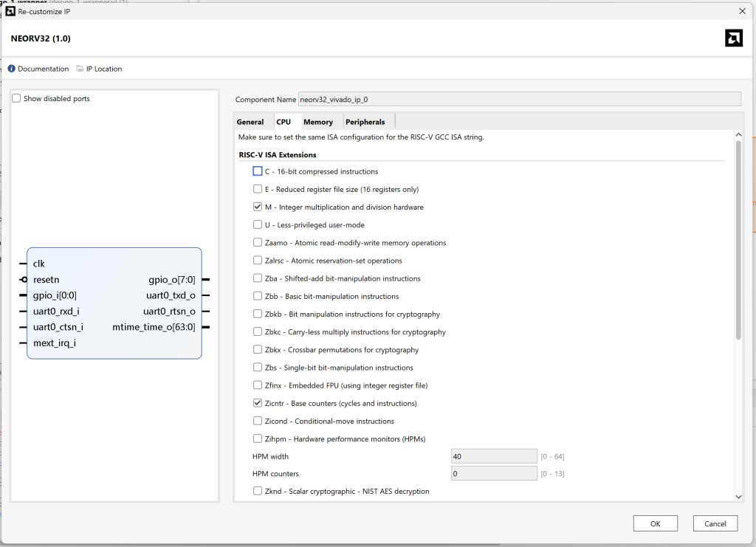This screenshot has width=756, height=547.
Task: Switch to the General tab
Action: 250,122
